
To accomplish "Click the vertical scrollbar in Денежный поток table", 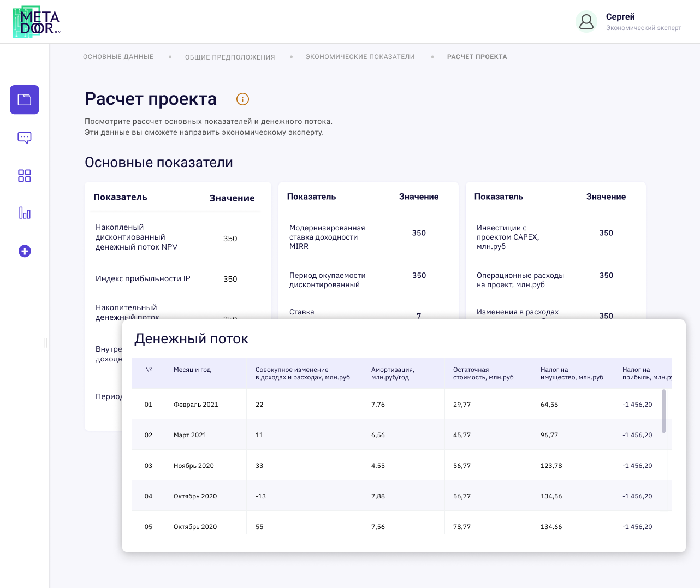I will tap(664, 411).
